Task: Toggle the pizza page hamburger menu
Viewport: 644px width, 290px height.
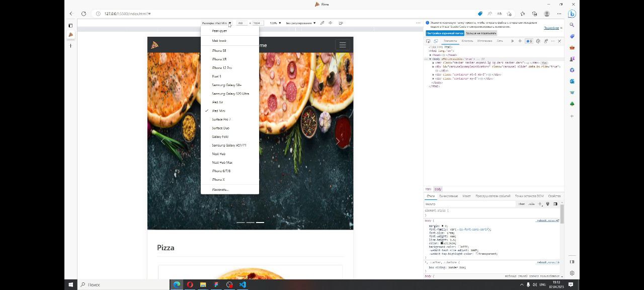Action: tap(343, 45)
